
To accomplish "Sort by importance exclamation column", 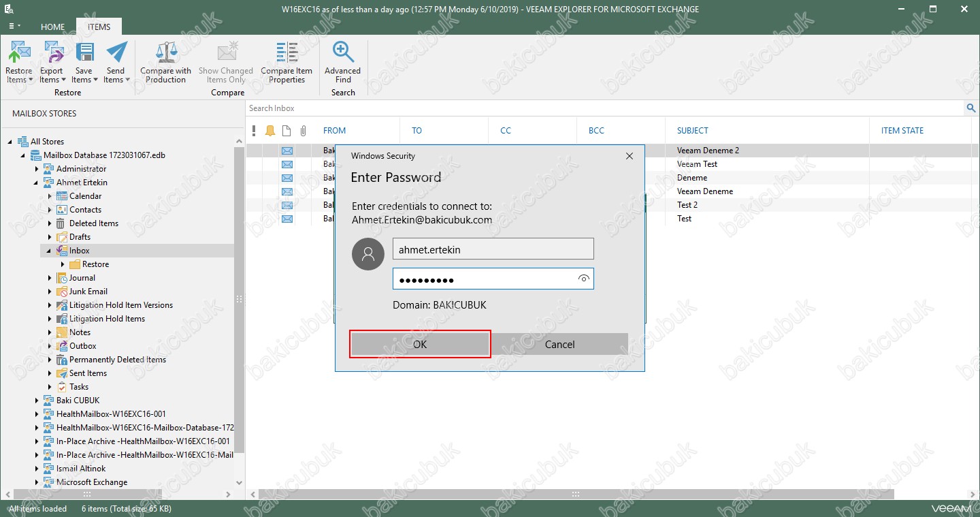I will 254,131.
